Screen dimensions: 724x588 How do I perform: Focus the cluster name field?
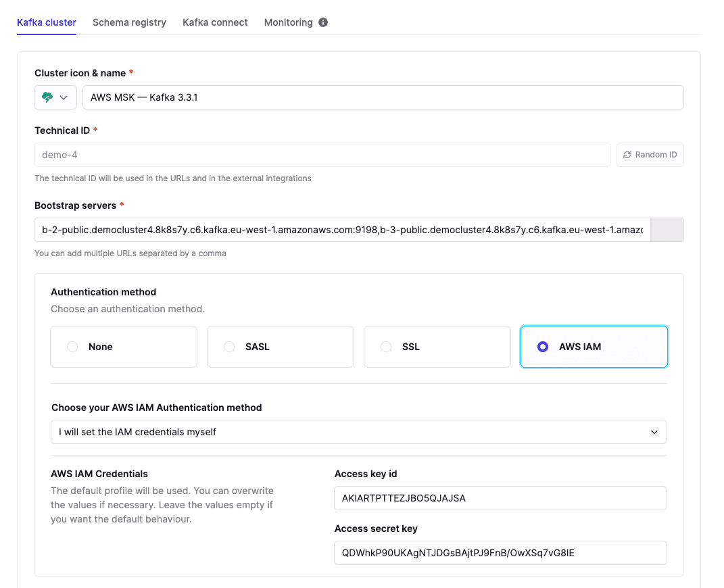coord(383,97)
